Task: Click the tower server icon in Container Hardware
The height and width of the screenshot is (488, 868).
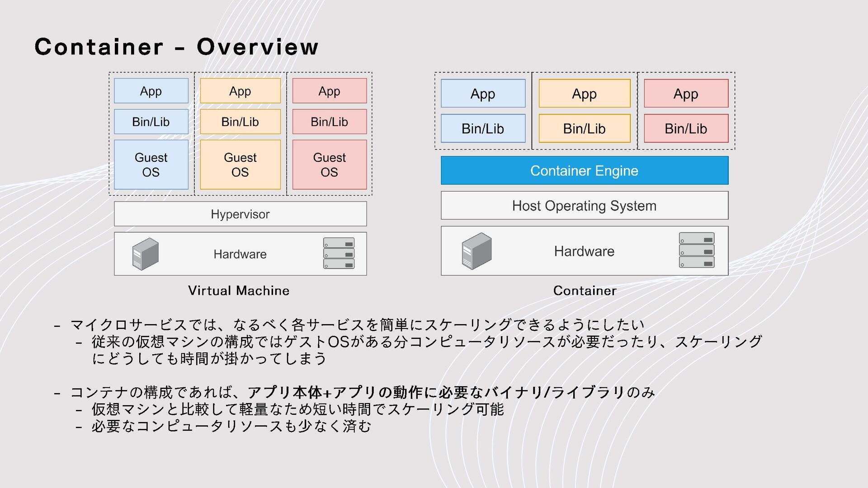Action: click(x=476, y=251)
